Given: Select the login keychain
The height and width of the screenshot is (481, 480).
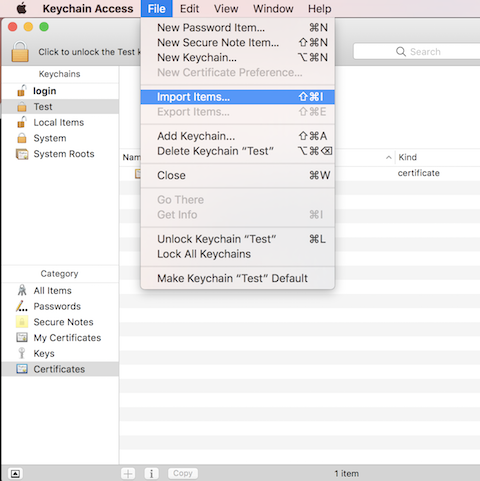Looking at the screenshot, I should point(60,91).
